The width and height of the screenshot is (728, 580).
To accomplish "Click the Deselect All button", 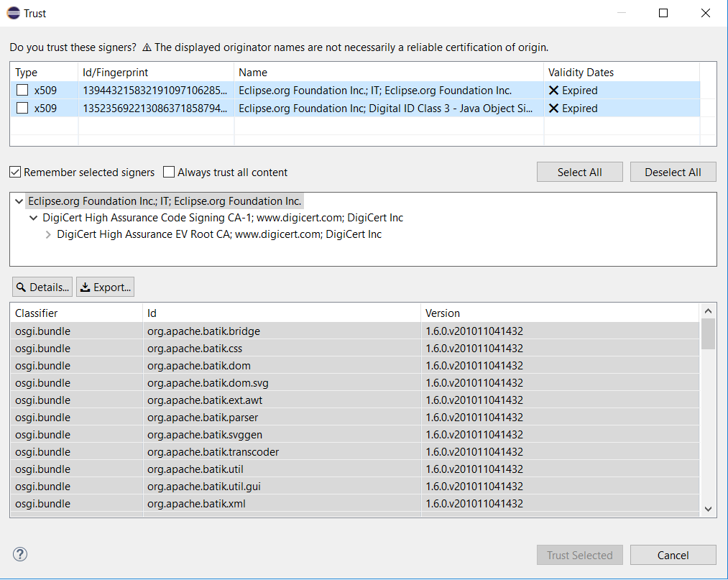I will (673, 172).
